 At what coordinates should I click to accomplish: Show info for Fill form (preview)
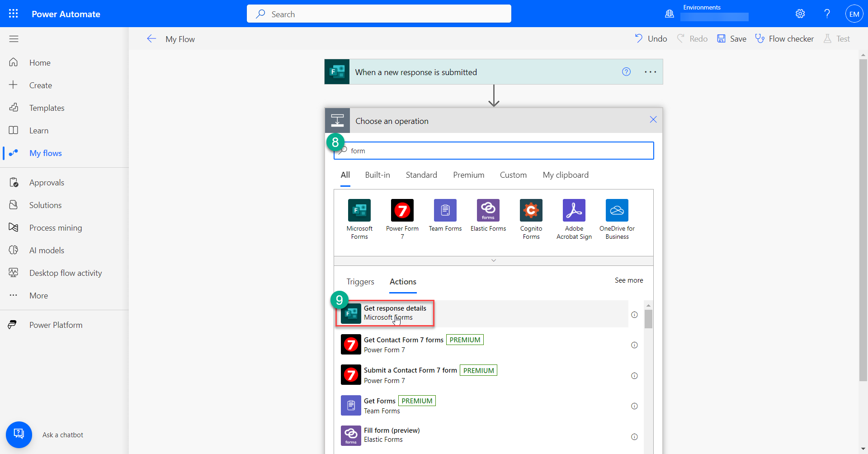[634, 437]
